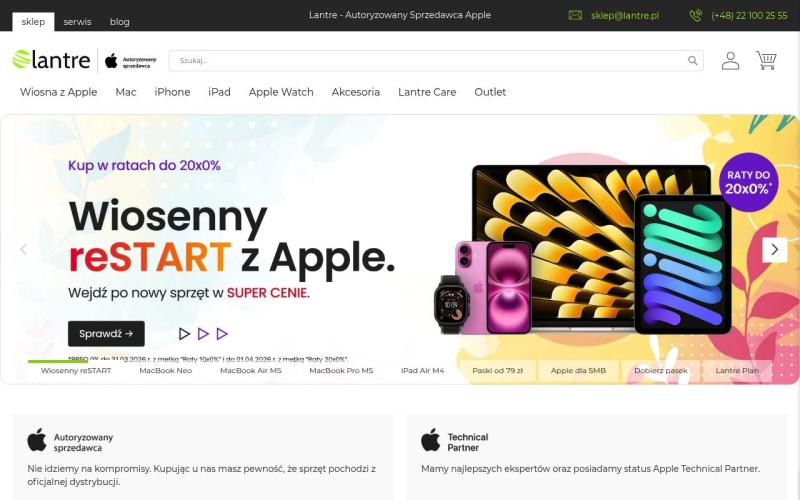Open the shopping cart icon

click(766, 60)
